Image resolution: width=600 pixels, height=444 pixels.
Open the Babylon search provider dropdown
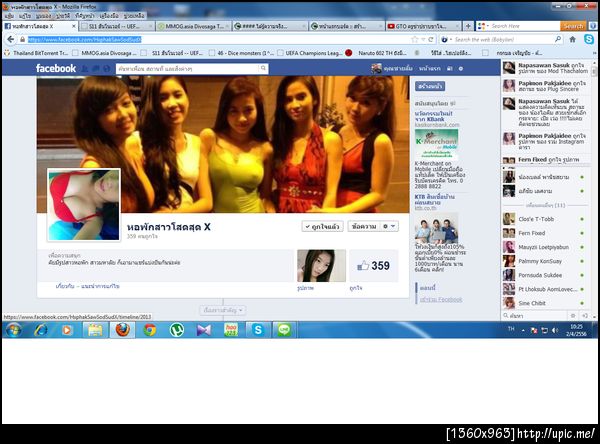pyautogui.click(x=446, y=39)
